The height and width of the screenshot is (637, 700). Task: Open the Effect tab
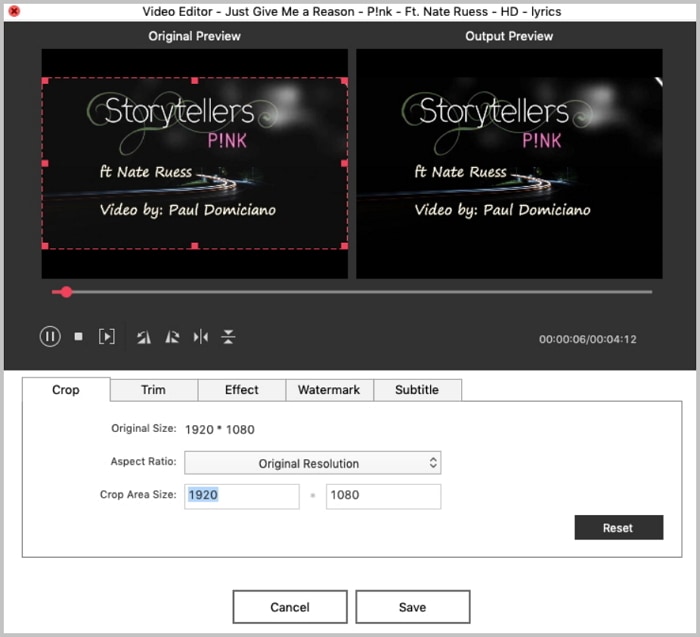242,390
